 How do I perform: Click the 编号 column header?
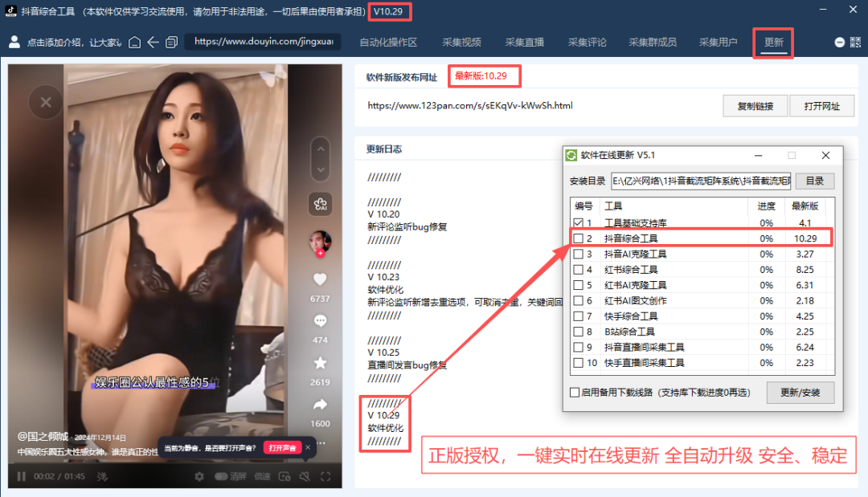point(583,206)
